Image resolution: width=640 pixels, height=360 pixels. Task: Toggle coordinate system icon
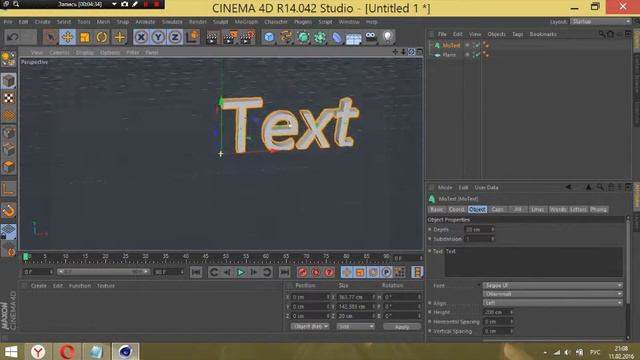click(x=193, y=37)
